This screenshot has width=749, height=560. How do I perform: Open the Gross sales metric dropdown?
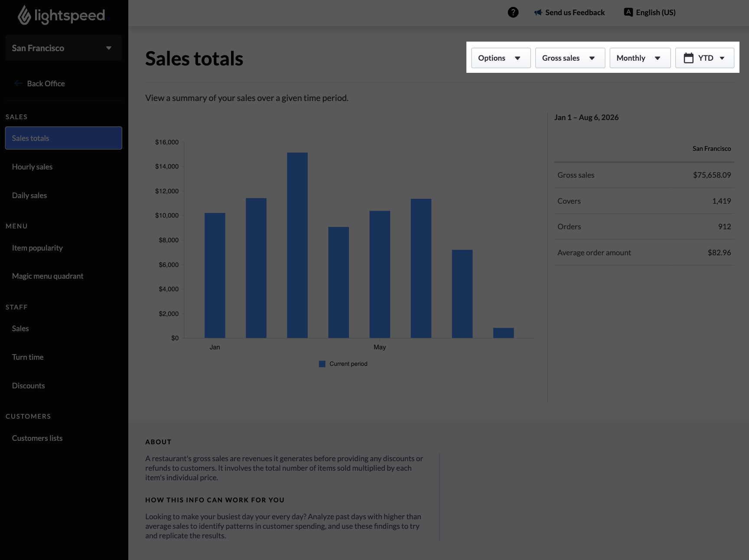tap(570, 58)
